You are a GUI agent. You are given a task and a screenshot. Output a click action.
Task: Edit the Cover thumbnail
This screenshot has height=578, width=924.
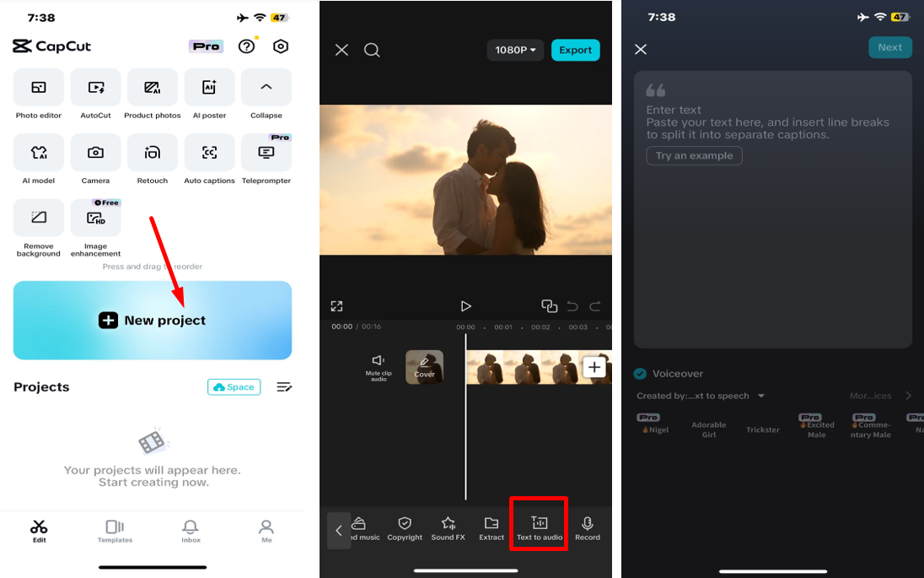(424, 367)
